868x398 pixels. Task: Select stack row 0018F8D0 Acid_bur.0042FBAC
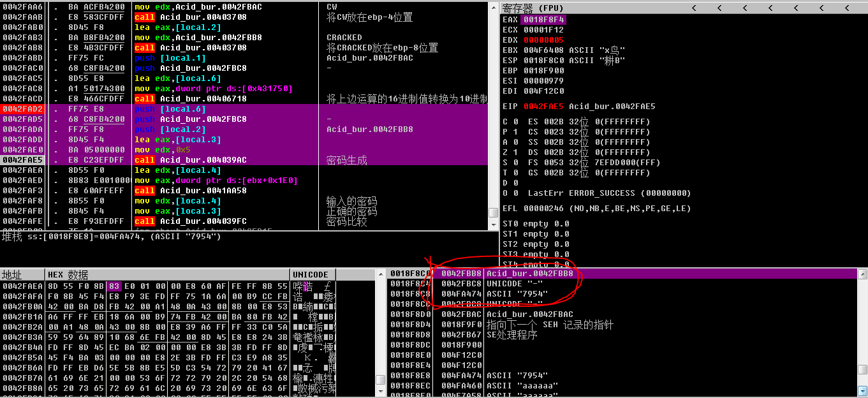pos(622,314)
